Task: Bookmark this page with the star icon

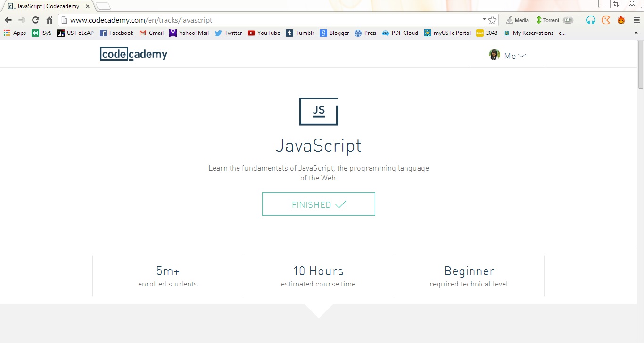Action: (493, 20)
